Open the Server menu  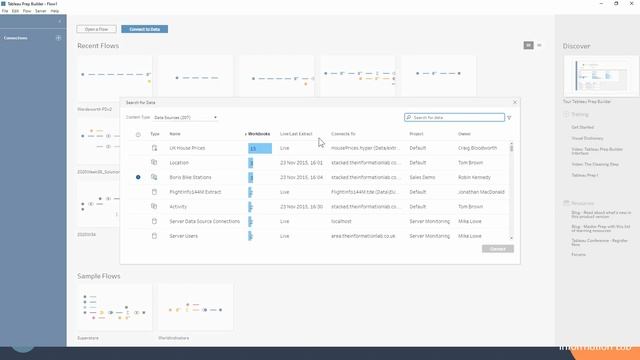click(40, 11)
